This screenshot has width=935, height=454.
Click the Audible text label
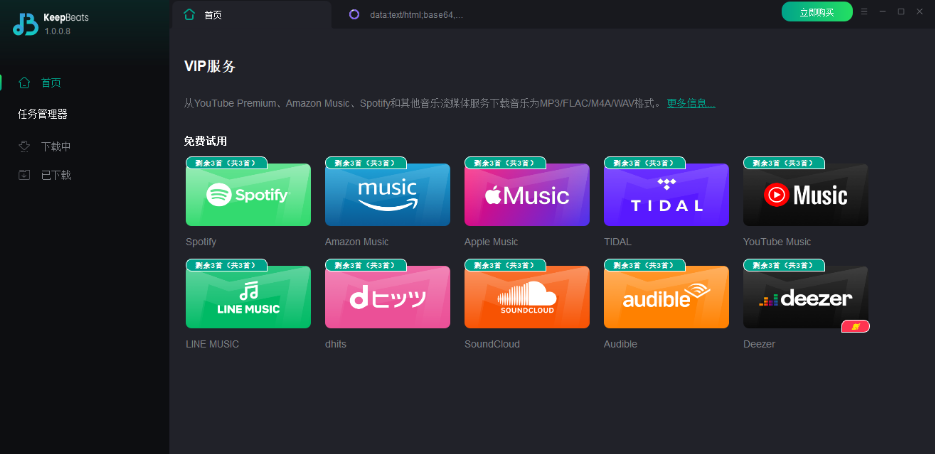pyautogui.click(x=621, y=344)
